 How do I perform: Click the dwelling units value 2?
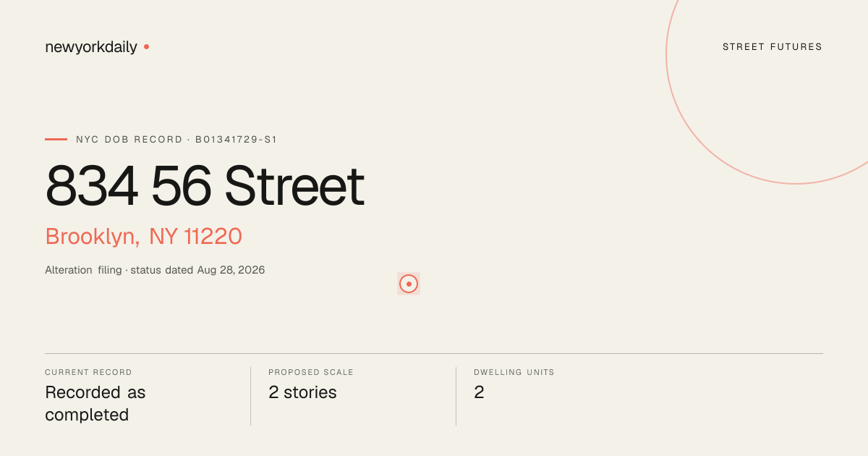point(479,392)
